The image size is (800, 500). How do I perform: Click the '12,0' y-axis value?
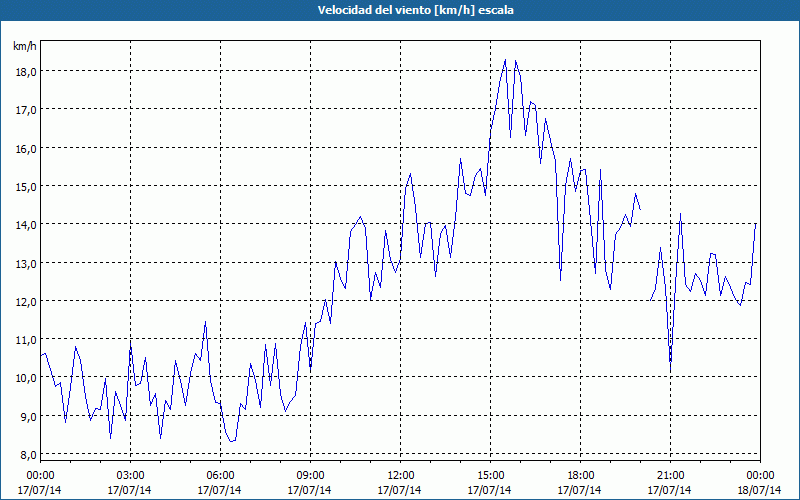(x=26, y=302)
